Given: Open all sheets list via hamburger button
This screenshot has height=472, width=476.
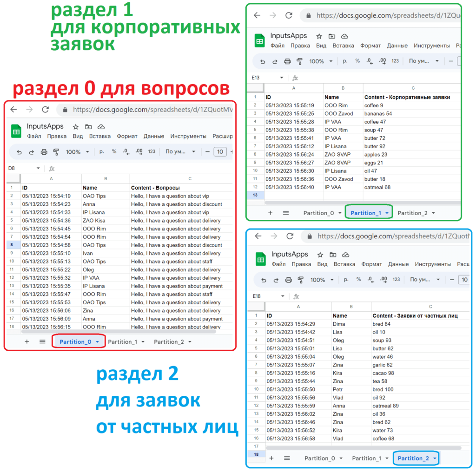Looking at the screenshot, I should pos(42,341).
